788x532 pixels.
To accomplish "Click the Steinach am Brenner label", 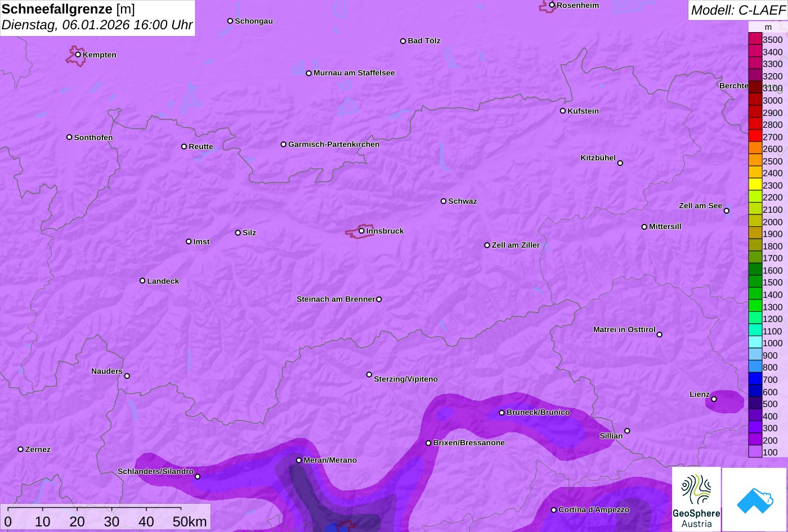I will [335, 299].
